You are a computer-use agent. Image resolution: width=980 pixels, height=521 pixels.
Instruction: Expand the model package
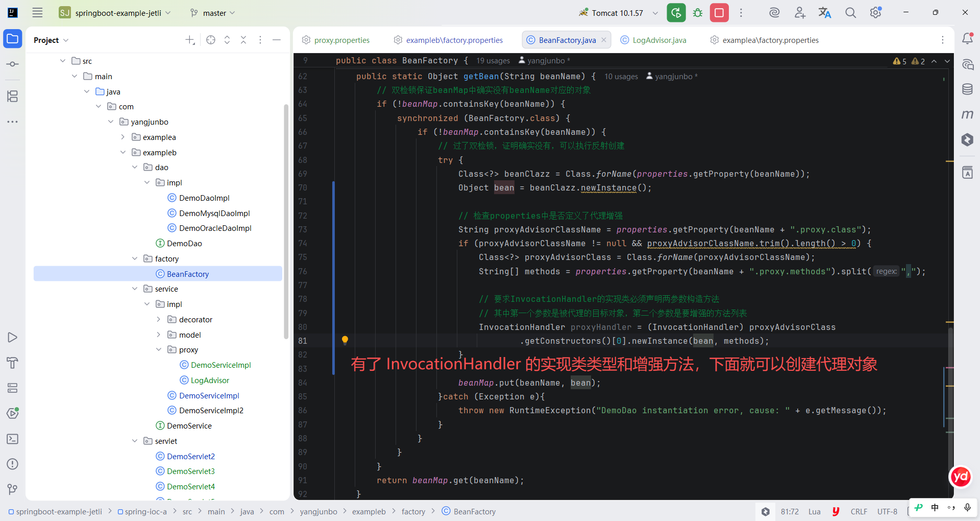click(x=158, y=335)
